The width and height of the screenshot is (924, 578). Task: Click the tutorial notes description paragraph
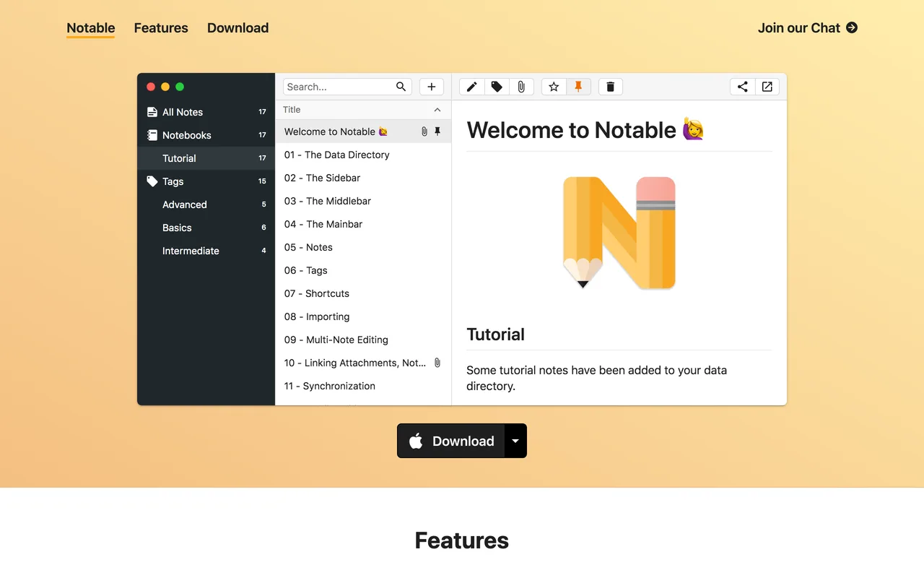(x=596, y=378)
